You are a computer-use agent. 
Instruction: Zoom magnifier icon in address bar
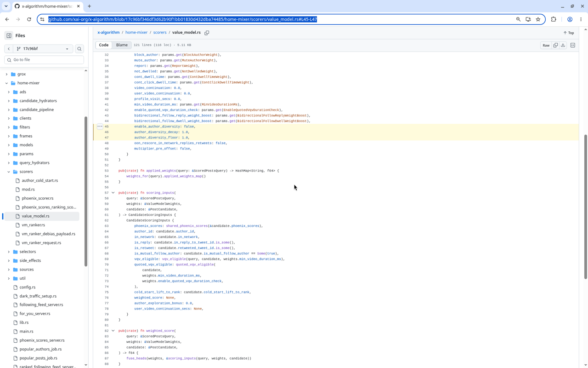[518, 19]
